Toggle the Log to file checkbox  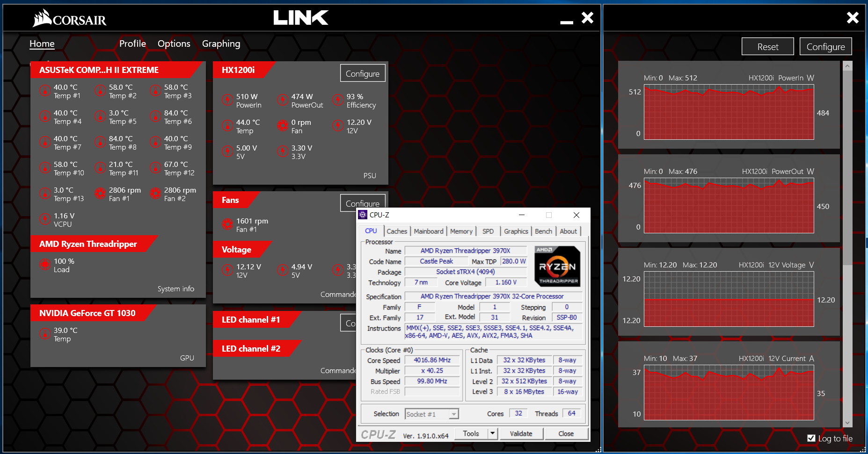pyautogui.click(x=811, y=438)
